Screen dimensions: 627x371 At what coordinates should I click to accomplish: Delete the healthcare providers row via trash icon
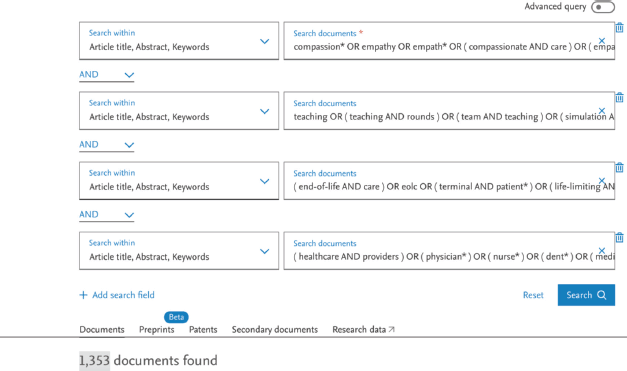(x=619, y=237)
